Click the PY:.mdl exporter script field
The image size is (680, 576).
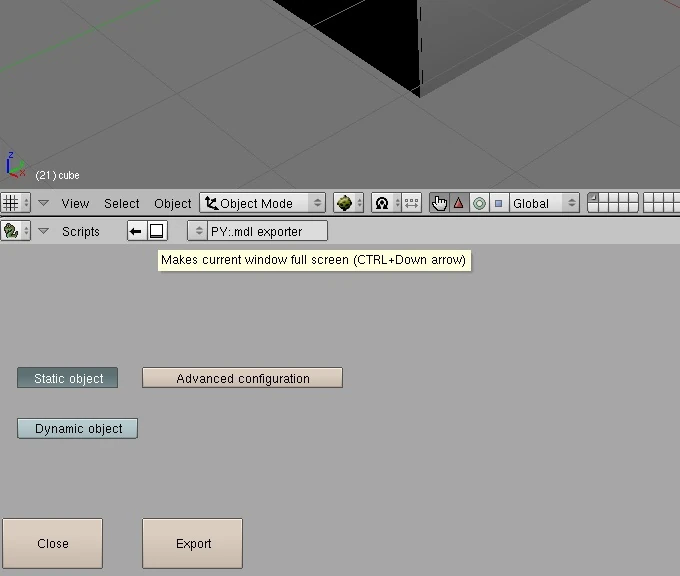[268, 231]
